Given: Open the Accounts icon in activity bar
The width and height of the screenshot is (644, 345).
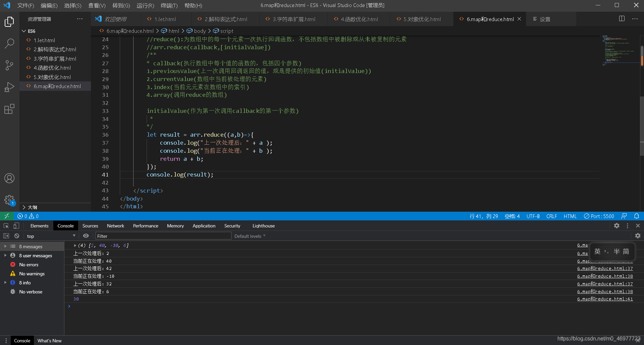Looking at the screenshot, I should [9, 178].
